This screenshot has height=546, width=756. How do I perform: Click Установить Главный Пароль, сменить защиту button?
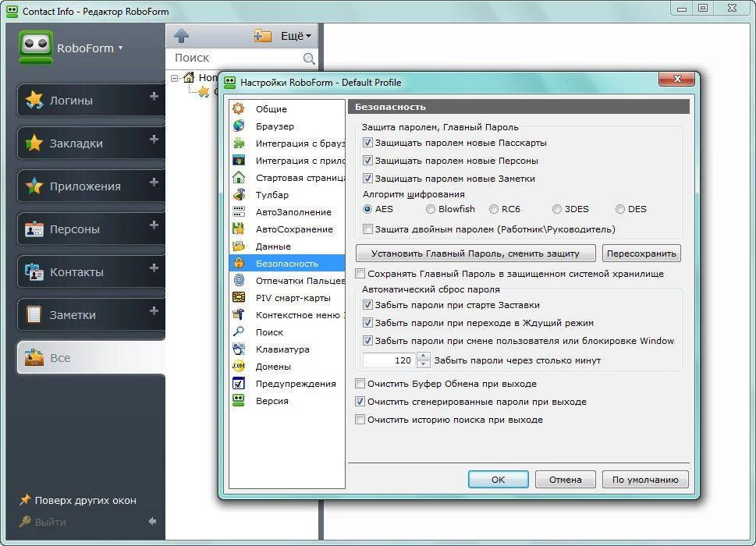(475, 253)
